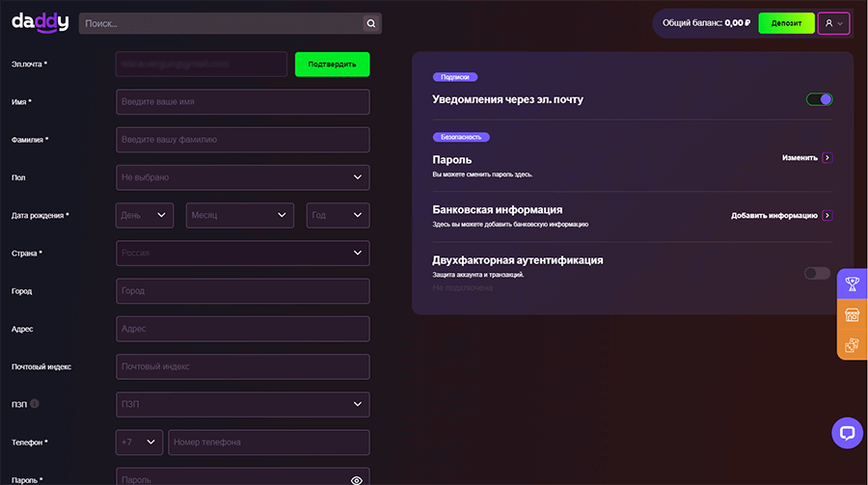This screenshot has width=868, height=485.
Task: Open the user profile menu
Action: [x=833, y=23]
